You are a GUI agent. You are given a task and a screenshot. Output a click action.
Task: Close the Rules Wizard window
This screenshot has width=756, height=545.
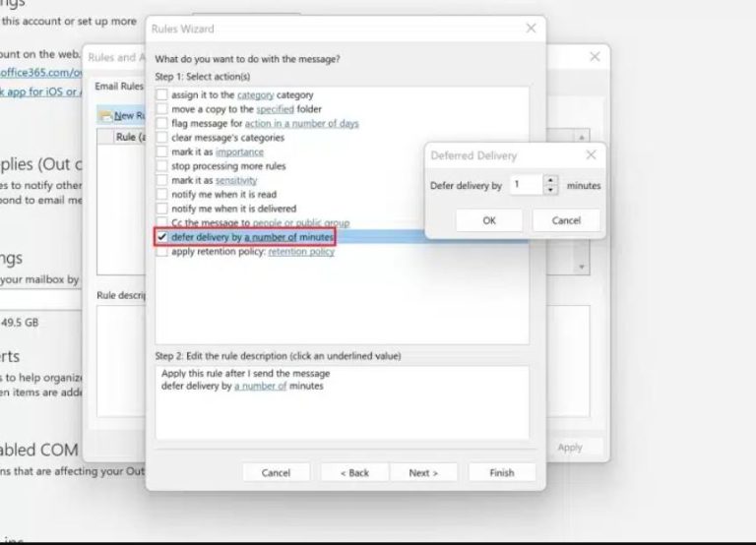pos(532,29)
